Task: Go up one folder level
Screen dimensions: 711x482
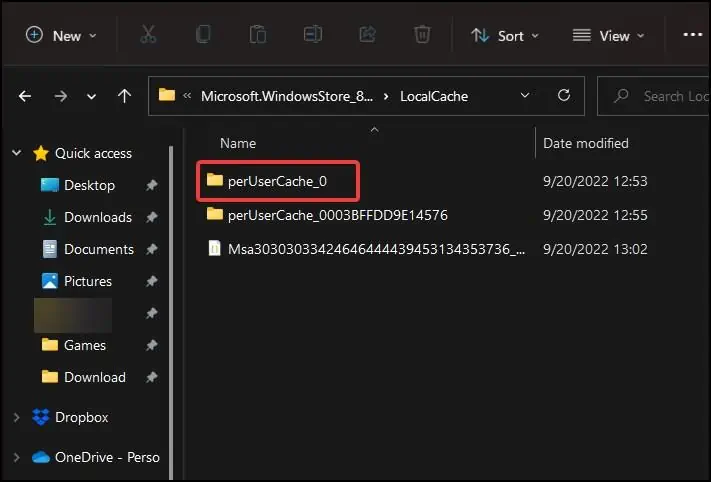Action: pos(124,96)
